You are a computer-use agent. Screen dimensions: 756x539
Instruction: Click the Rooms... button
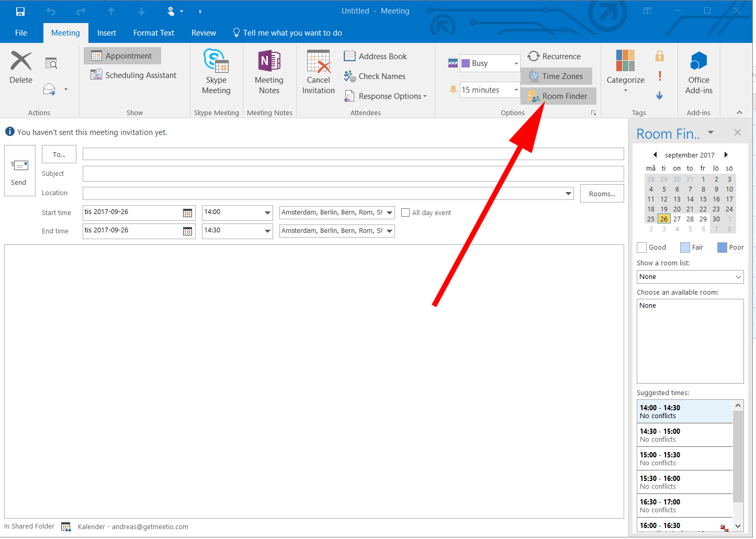tap(602, 193)
